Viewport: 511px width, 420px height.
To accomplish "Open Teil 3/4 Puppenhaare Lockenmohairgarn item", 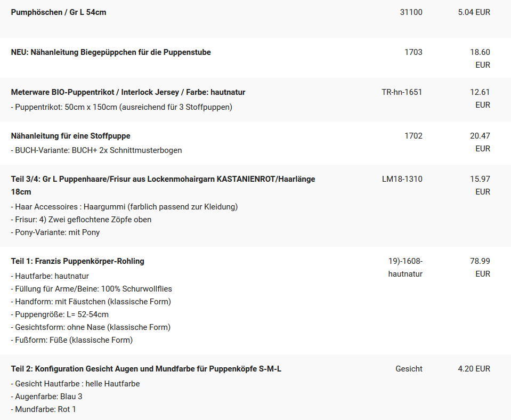I will (163, 185).
